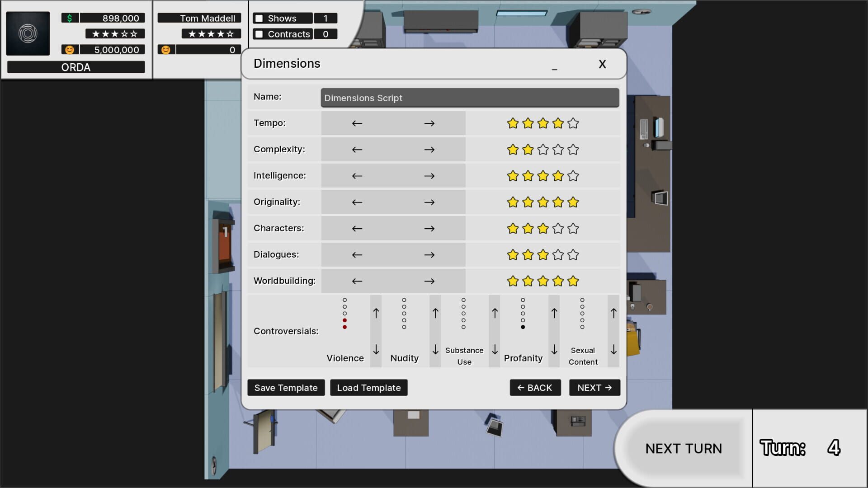Decrease Complexity using the left arrow
Image resolution: width=868 pixels, height=488 pixels.
[357, 149]
